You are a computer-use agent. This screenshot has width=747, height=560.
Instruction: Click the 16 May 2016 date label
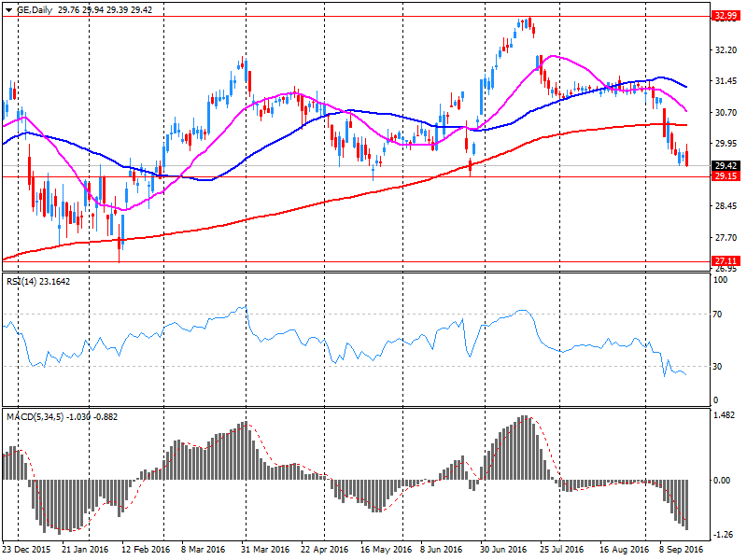pyautogui.click(x=386, y=549)
